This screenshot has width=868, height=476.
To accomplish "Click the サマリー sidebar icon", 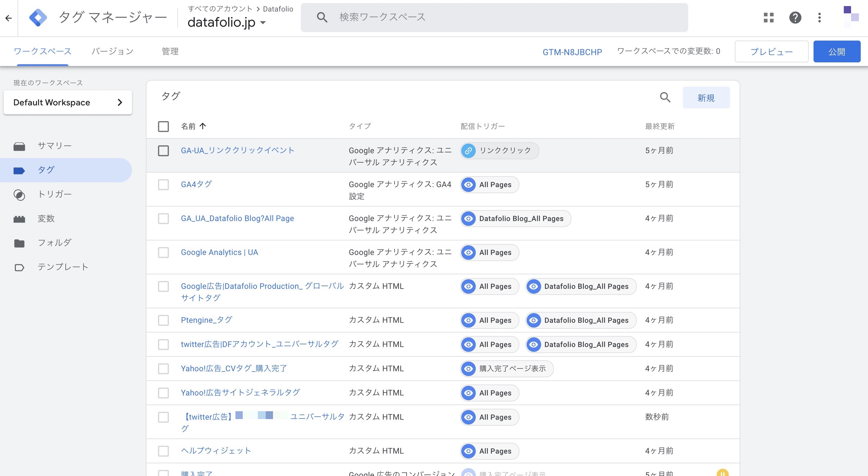I will pyautogui.click(x=19, y=146).
